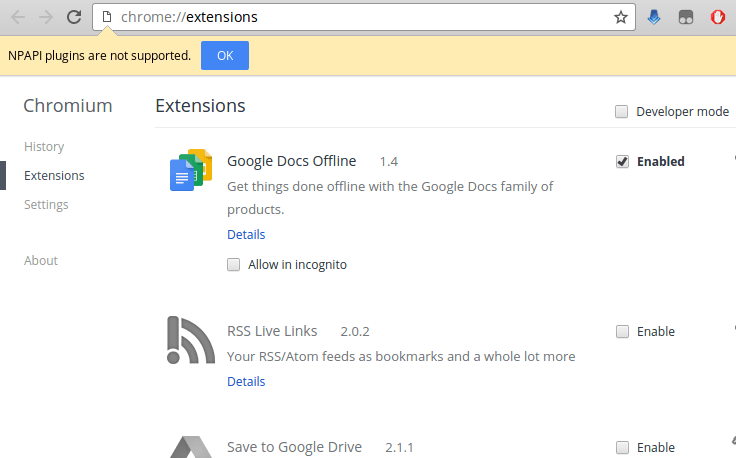Click the browser forward arrow

click(x=46, y=17)
